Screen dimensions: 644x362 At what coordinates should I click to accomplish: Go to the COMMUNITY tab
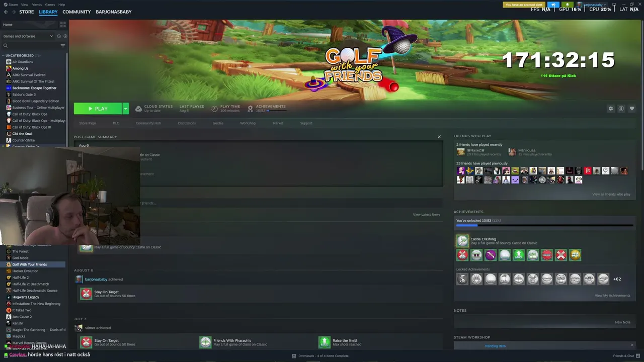[x=76, y=12]
